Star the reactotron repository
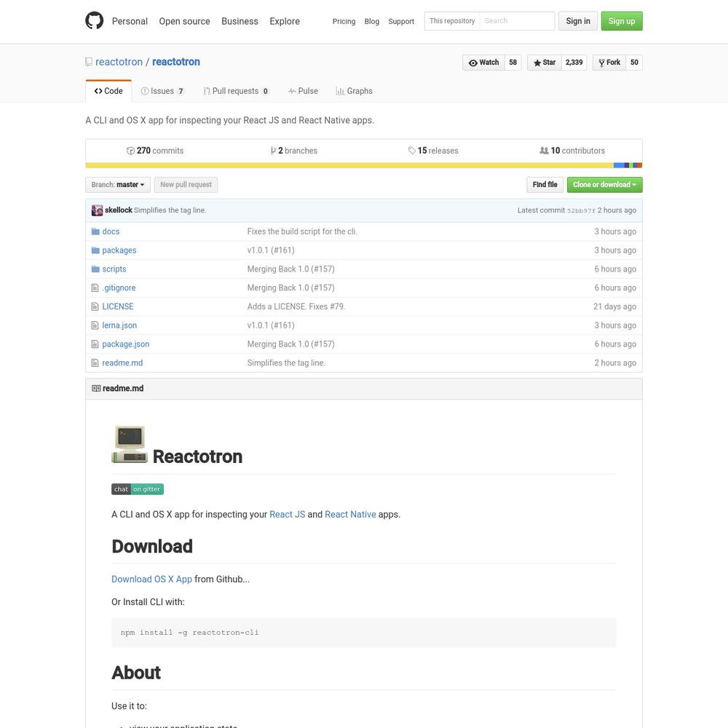This screenshot has height=728, width=728. tap(544, 63)
